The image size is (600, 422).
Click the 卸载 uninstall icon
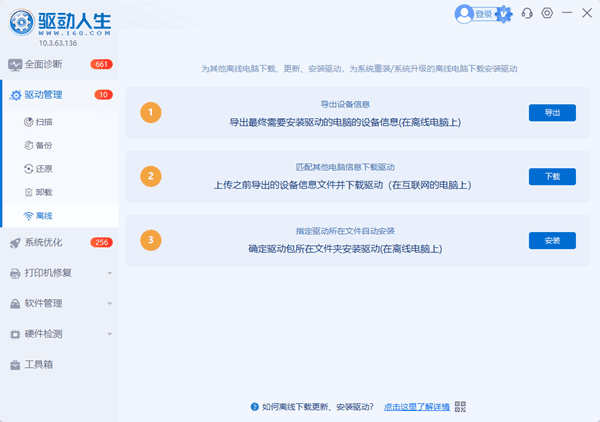click(x=29, y=192)
